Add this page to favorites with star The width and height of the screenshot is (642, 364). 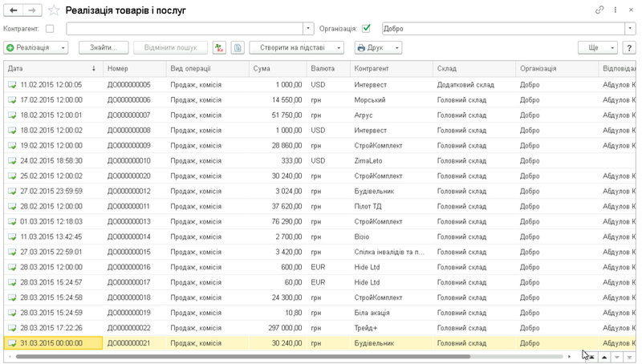54,10
